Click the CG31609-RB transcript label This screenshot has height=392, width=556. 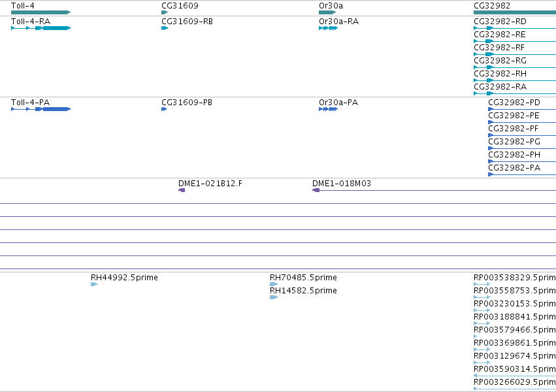tap(188, 22)
